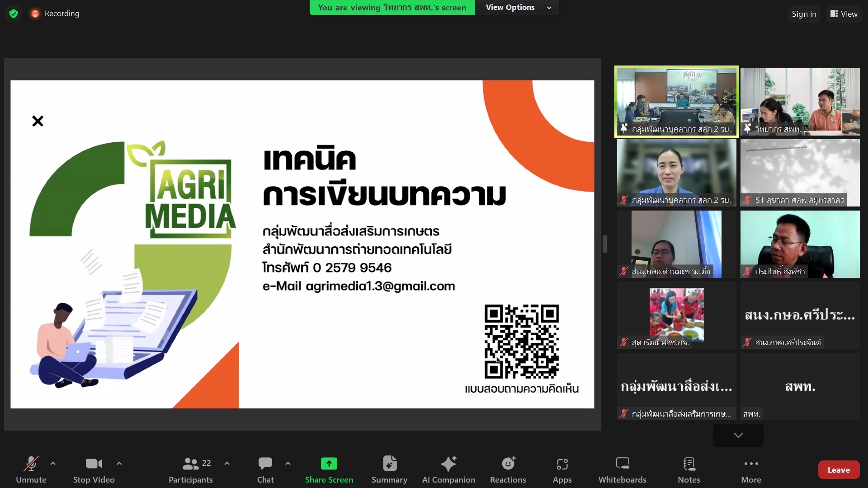
Task: Select the สพท. participant tile
Action: (800, 386)
